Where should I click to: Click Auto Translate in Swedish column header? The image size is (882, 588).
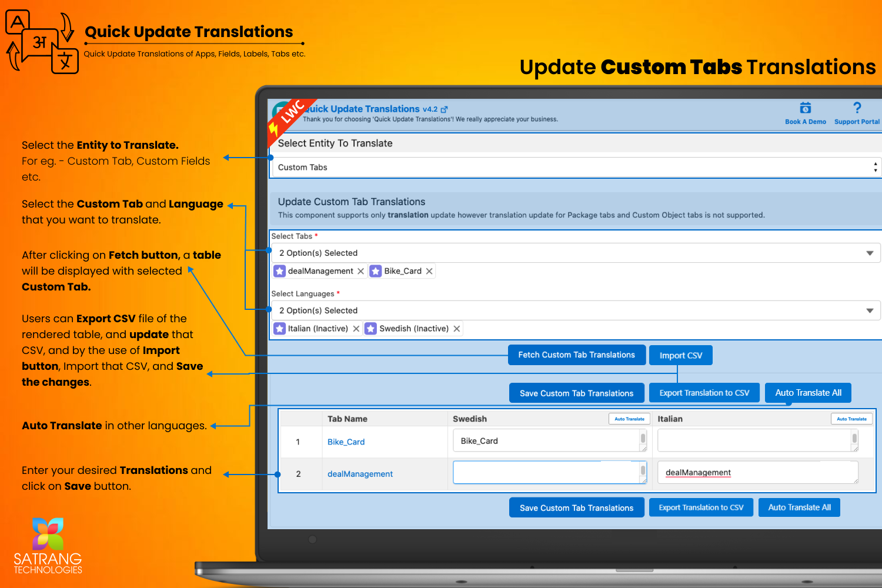click(x=629, y=419)
